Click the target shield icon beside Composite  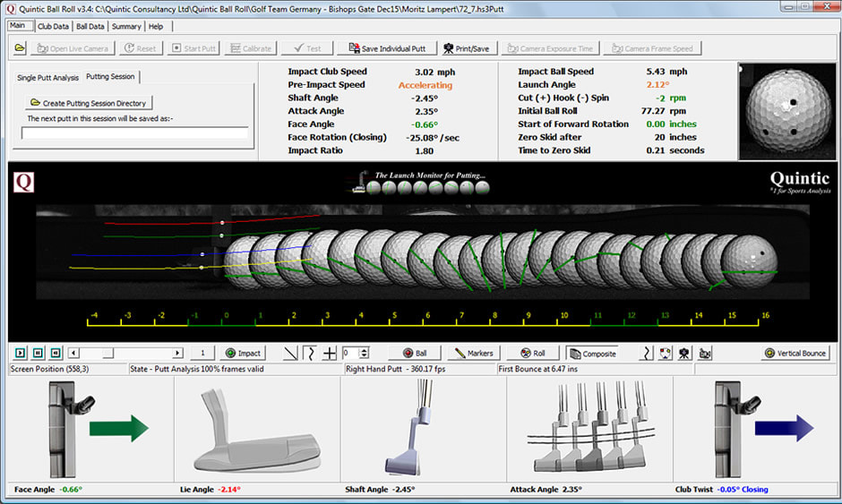point(666,354)
